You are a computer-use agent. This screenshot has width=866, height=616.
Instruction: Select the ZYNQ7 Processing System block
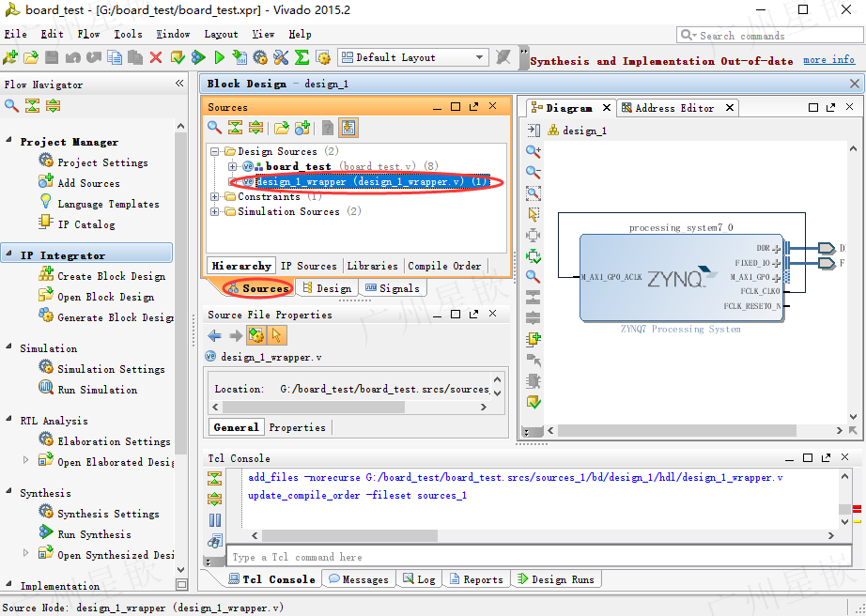point(682,278)
